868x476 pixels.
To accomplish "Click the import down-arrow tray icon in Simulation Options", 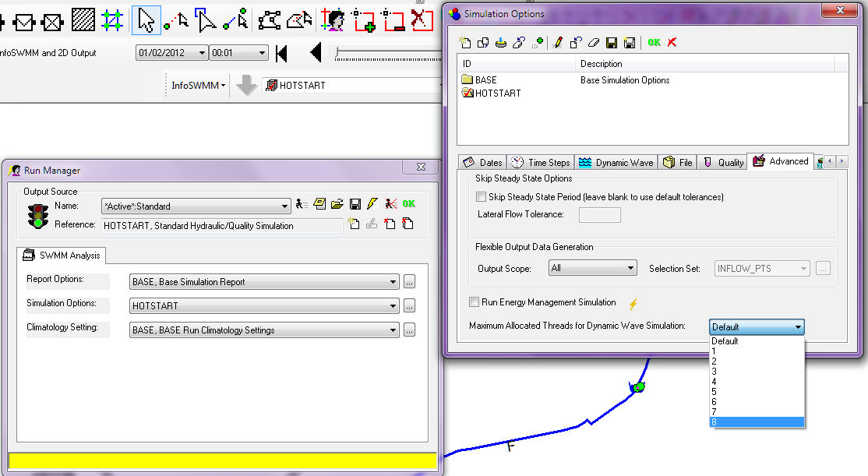I will [x=501, y=42].
